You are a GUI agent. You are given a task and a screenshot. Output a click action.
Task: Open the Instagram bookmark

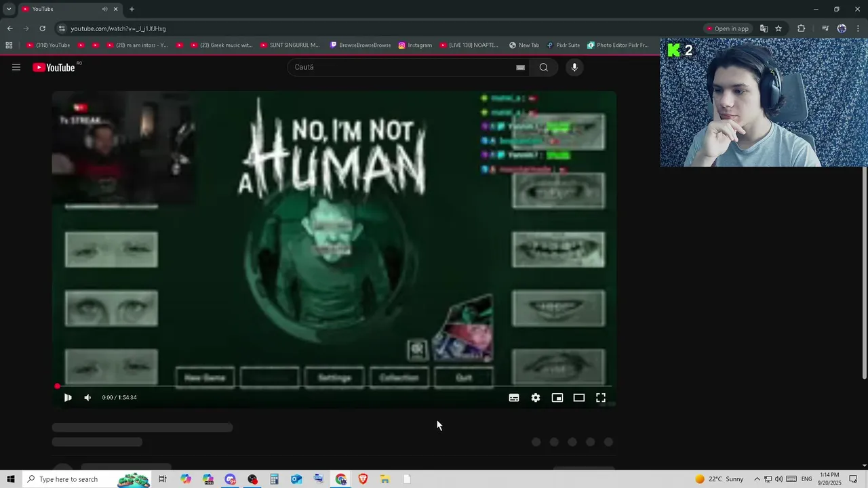(415, 45)
